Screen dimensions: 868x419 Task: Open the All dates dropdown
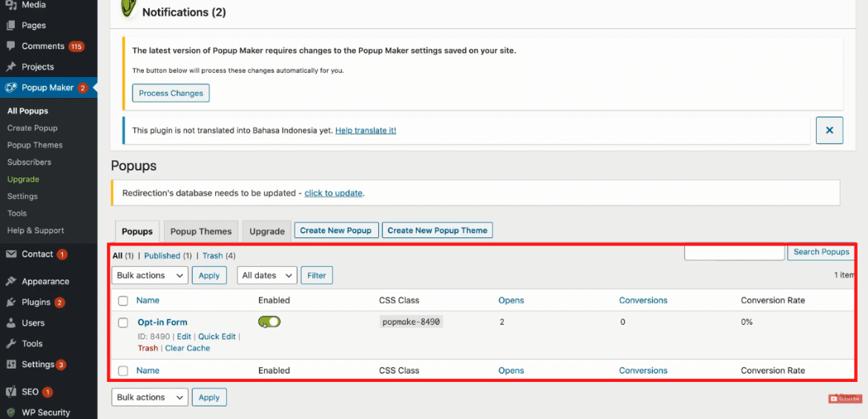(267, 275)
